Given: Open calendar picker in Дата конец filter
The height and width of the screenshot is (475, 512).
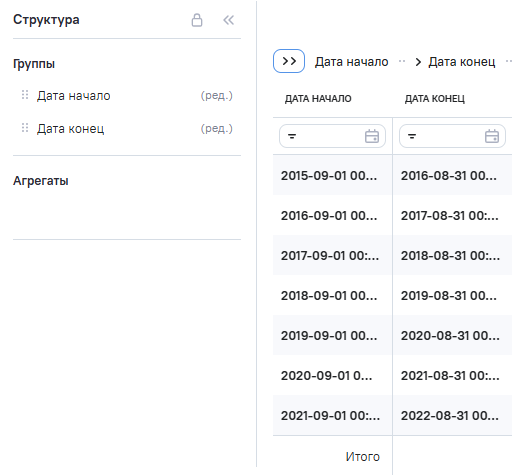Looking at the screenshot, I should tap(492, 136).
